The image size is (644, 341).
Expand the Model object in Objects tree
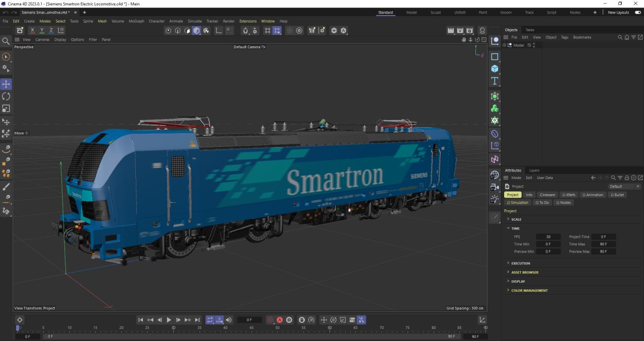click(504, 45)
